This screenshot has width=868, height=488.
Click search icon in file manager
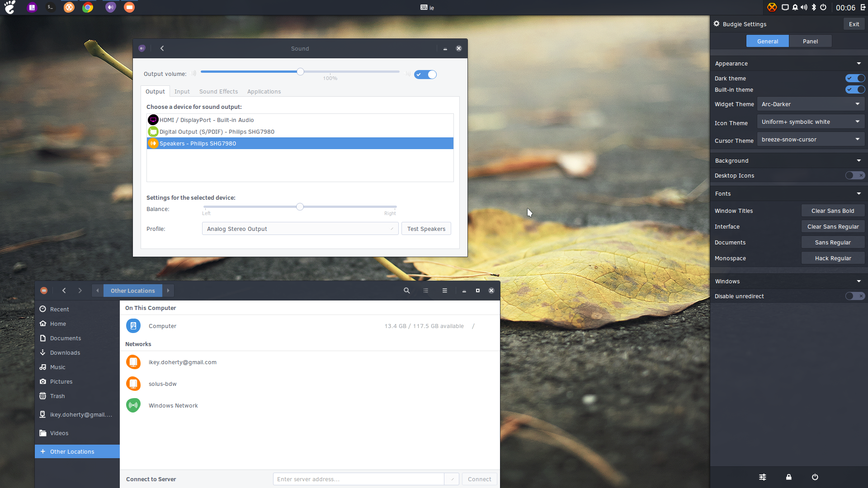[x=407, y=291]
